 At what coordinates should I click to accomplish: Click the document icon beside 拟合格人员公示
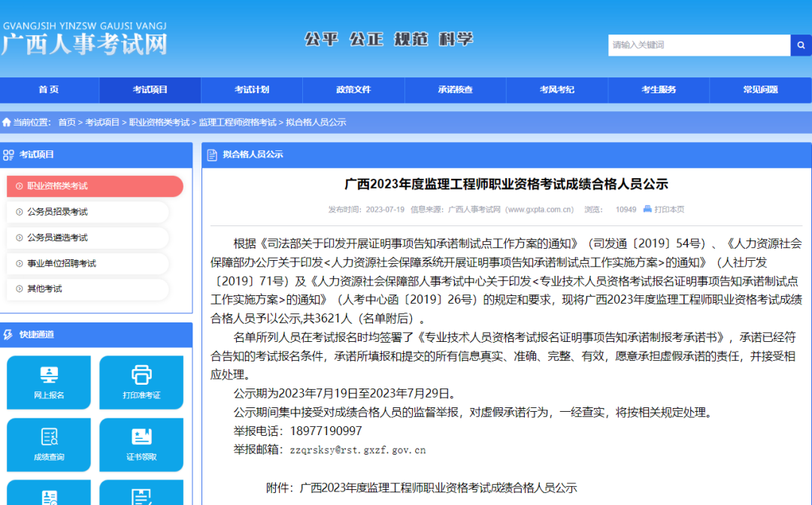tap(211, 155)
